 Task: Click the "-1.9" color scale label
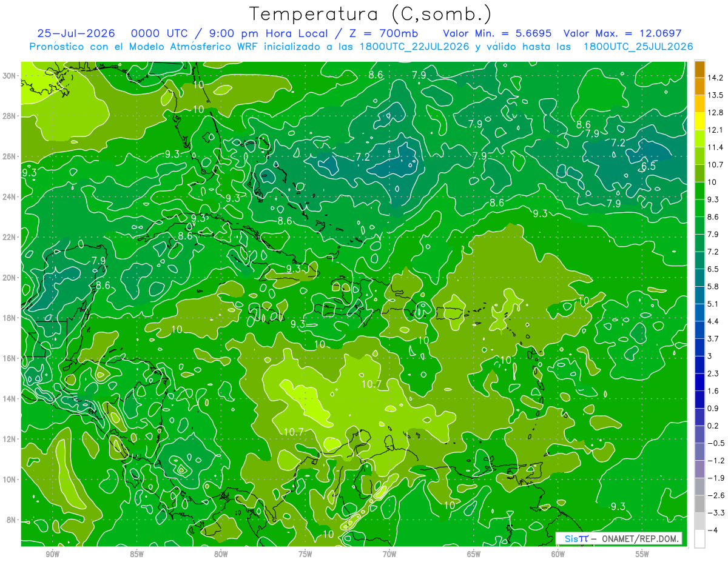[x=715, y=478]
